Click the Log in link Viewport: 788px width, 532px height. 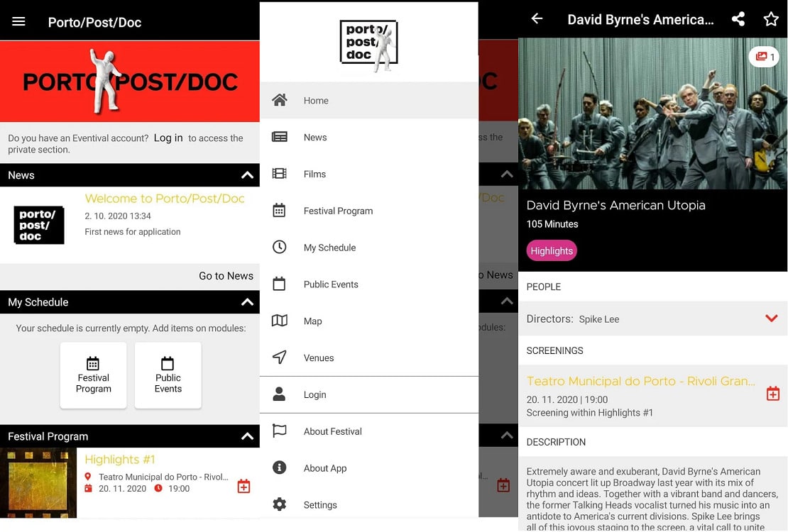click(x=168, y=138)
